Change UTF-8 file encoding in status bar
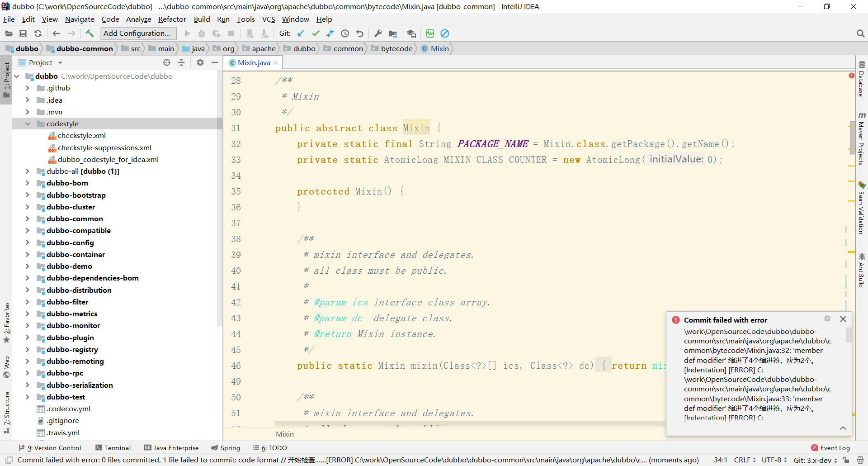The image size is (868, 466). tap(774, 460)
